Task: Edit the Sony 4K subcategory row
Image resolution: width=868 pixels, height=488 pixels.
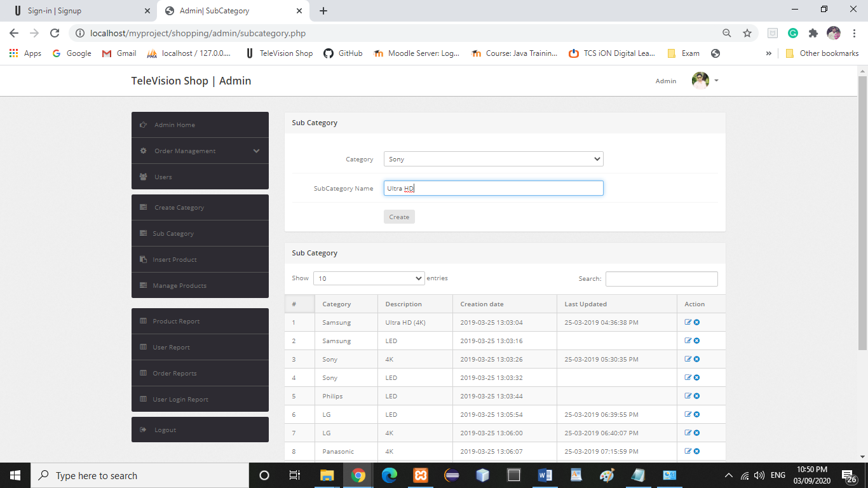Action: click(688, 359)
